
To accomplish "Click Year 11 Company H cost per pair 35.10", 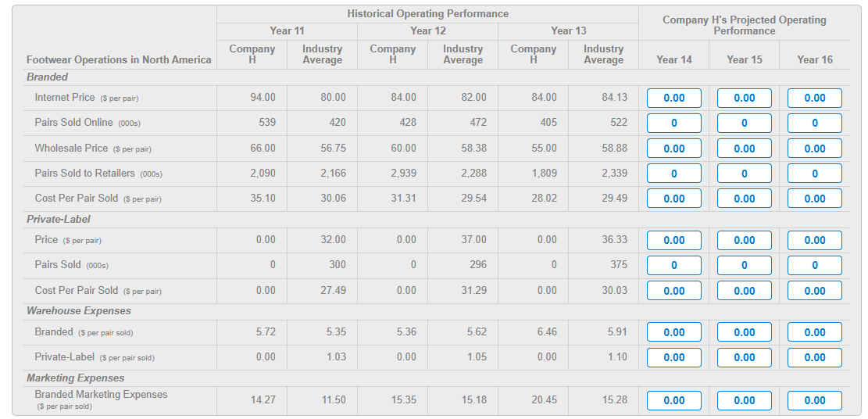I will point(263,198).
